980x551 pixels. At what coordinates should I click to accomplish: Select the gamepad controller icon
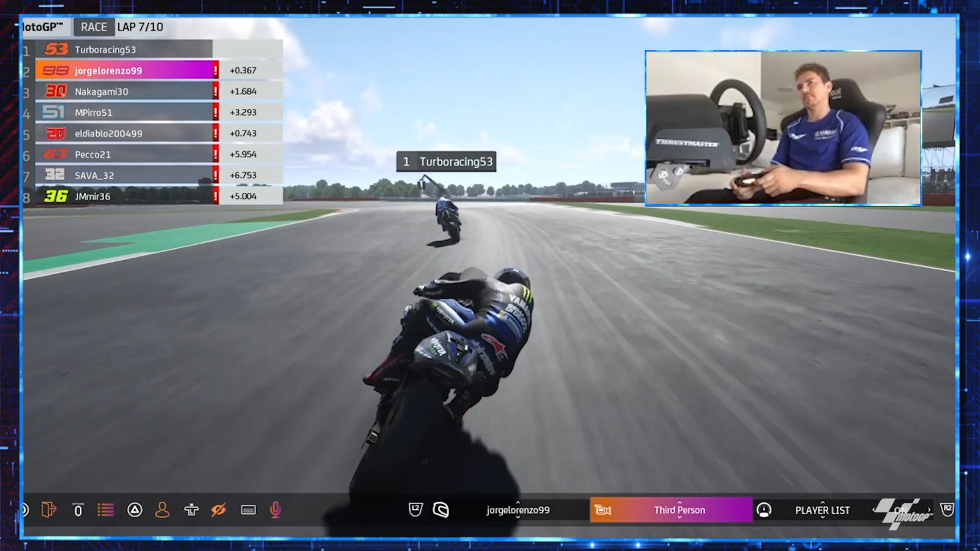(191, 509)
